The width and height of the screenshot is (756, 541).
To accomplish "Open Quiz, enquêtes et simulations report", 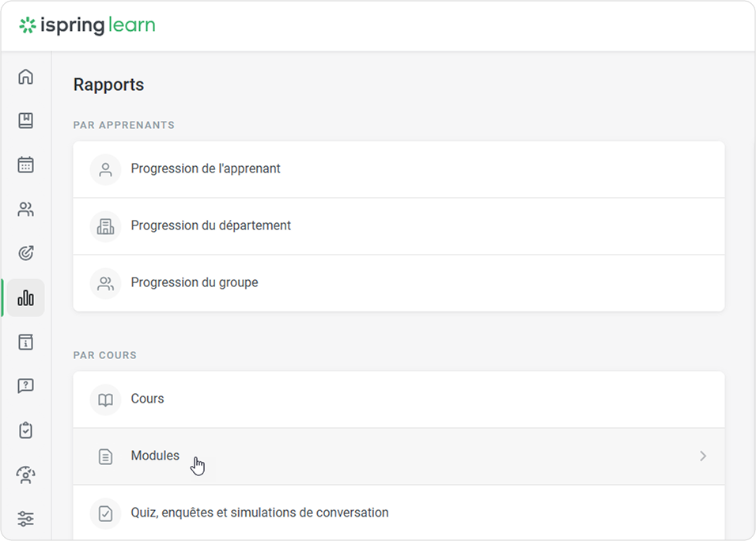I will 259,513.
